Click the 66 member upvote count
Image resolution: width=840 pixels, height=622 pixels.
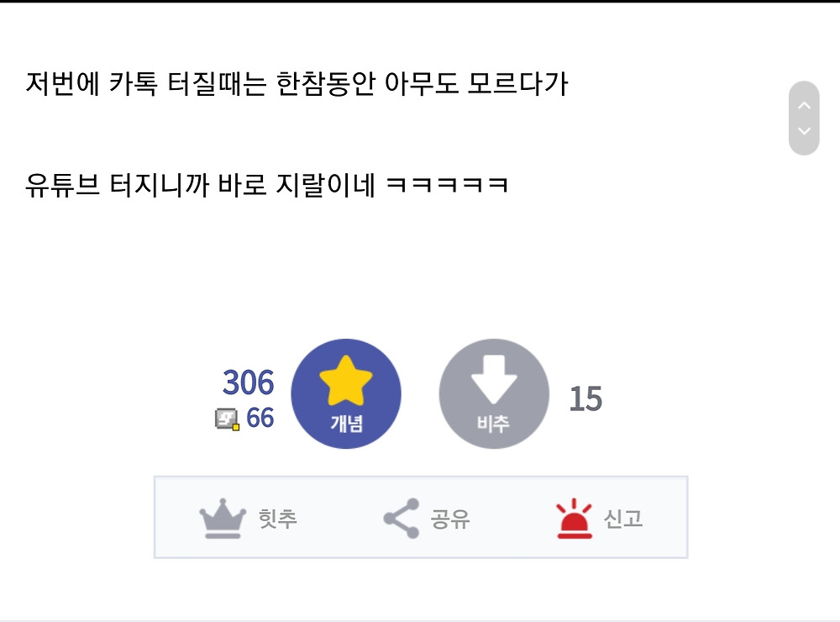tap(260, 418)
